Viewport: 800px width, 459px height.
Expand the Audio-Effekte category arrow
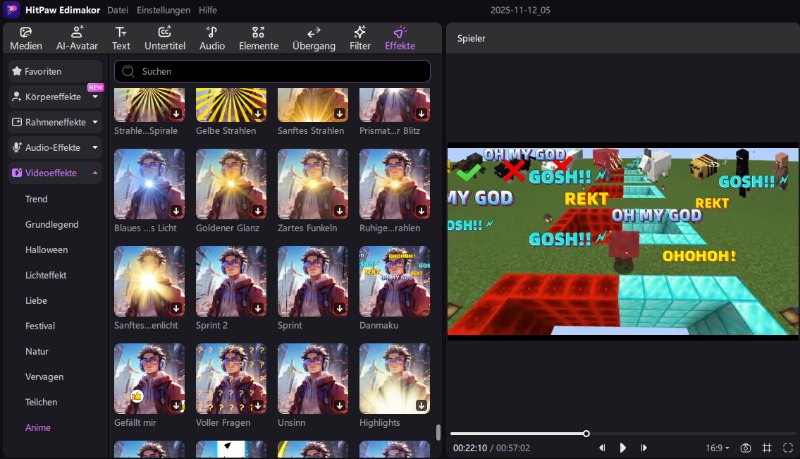pyautogui.click(x=95, y=147)
